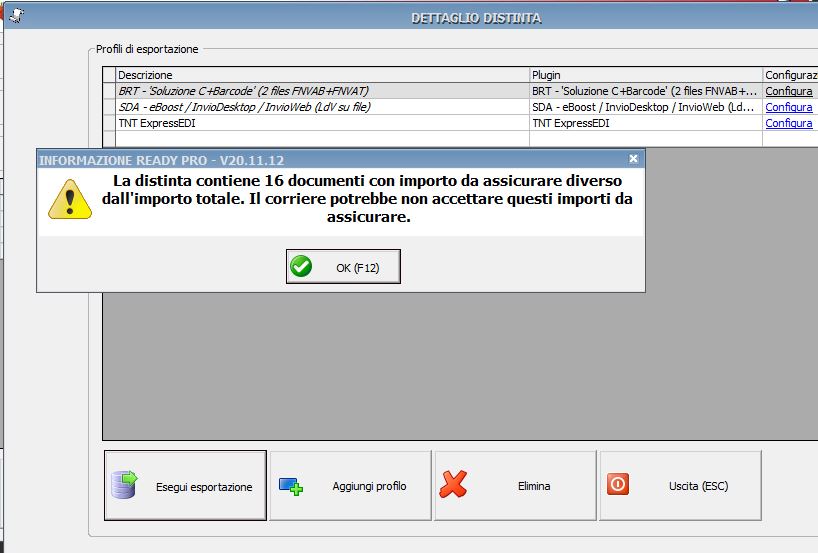Click the row selector of the BRT row
The height and width of the screenshot is (553, 818).
109,91
